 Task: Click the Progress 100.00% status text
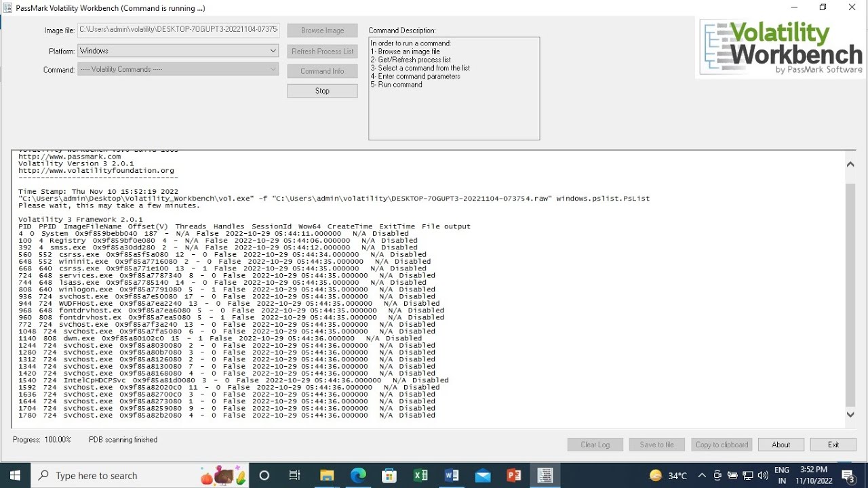coord(41,440)
